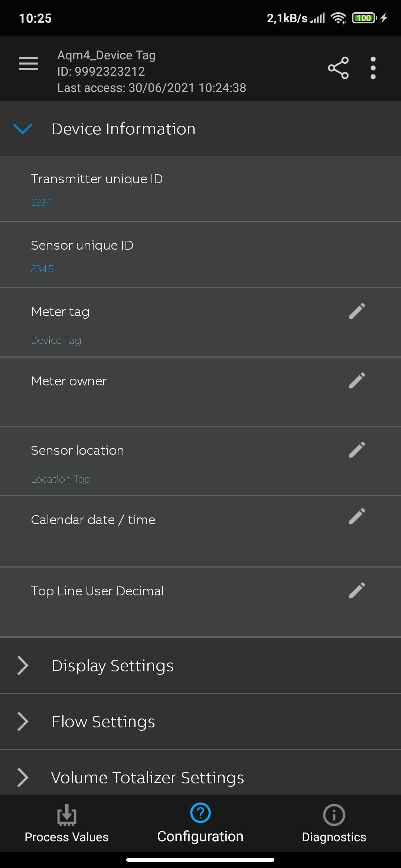The image size is (401, 868).
Task: Collapse the Device Information section
Action: pos(23,129)
